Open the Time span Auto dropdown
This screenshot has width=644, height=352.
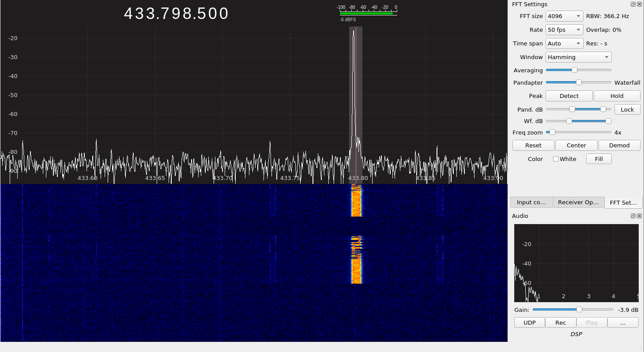coord(565,43)
